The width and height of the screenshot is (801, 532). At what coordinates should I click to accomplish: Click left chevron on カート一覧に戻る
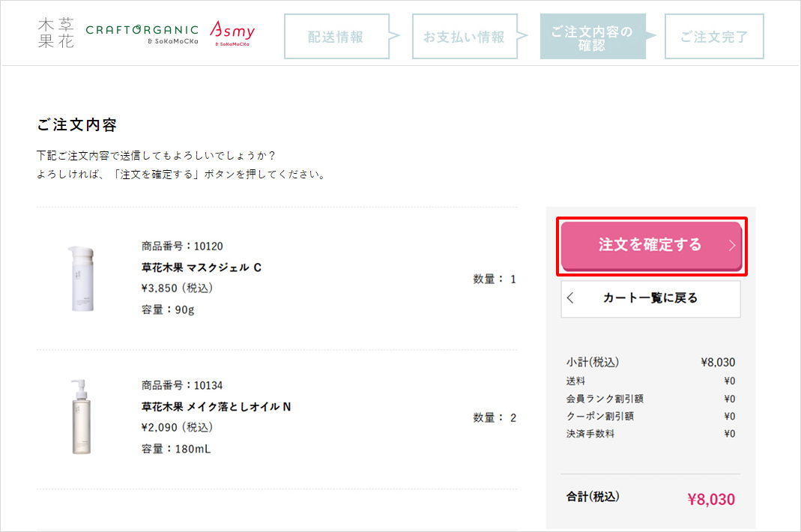tap(571, 298)
